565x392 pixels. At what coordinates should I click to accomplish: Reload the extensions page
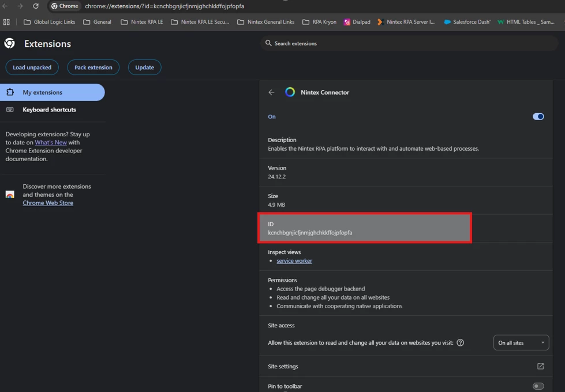[36, 6]
